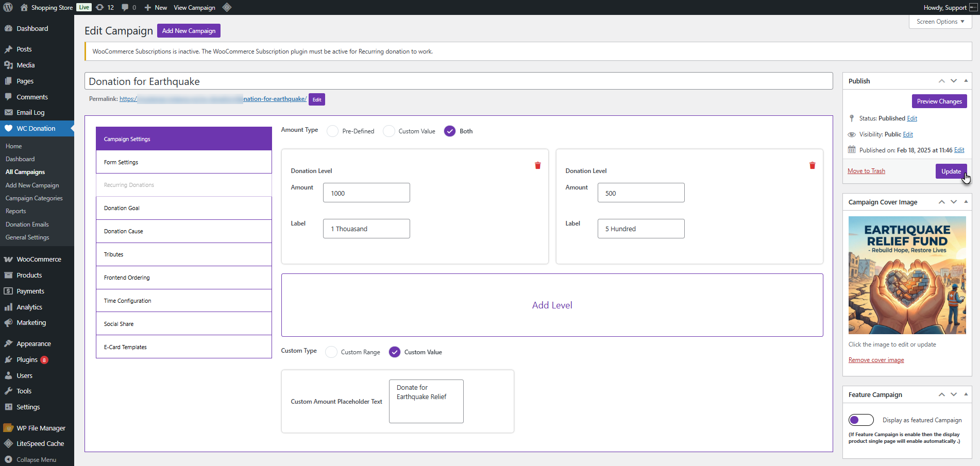Collapse the Publish panel
The image size is (980, 466).
[966, 81]
